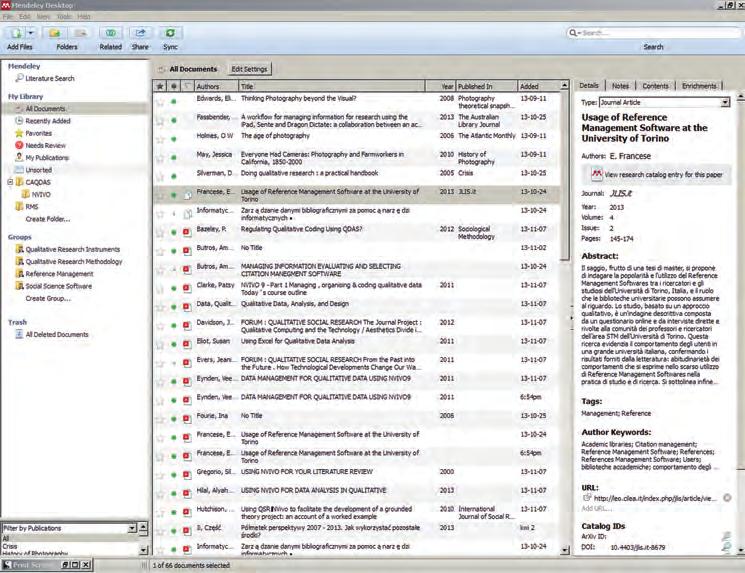Sort by the favorites star column header
The height and width of the screenshot is (573, 745).
[x=160, y=86]
